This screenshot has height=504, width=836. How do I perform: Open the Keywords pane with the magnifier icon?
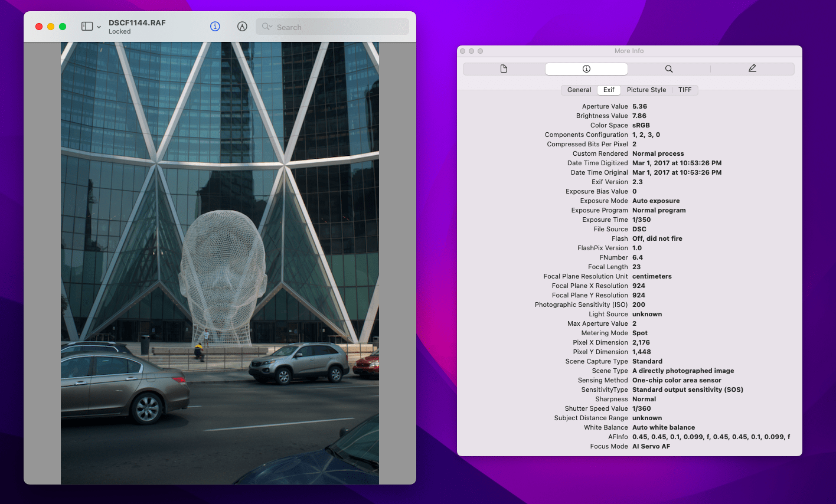(670, 69)
